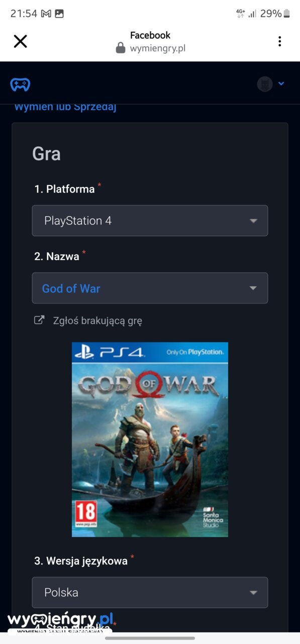The height and width of the screenshot is (644, 300).
Task: Expand the God of War name dropdown arrow
Action: click(253, 288)
